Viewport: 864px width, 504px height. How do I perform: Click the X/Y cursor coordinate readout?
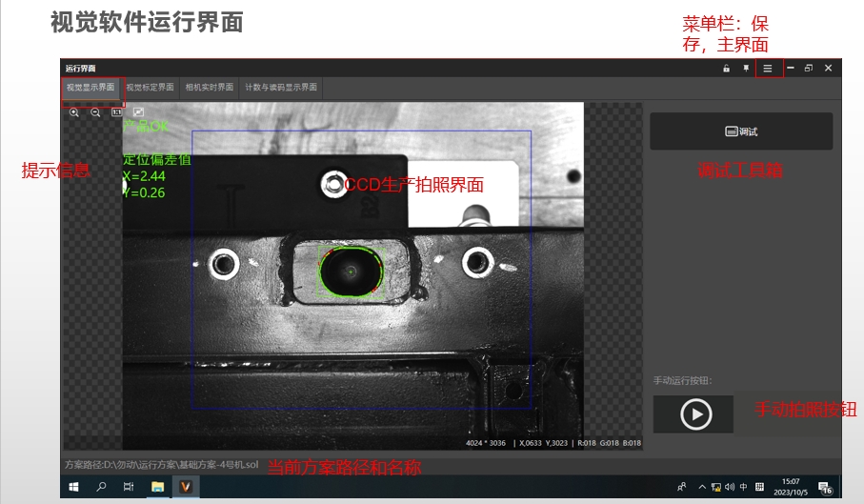click(x=543, y=443)
